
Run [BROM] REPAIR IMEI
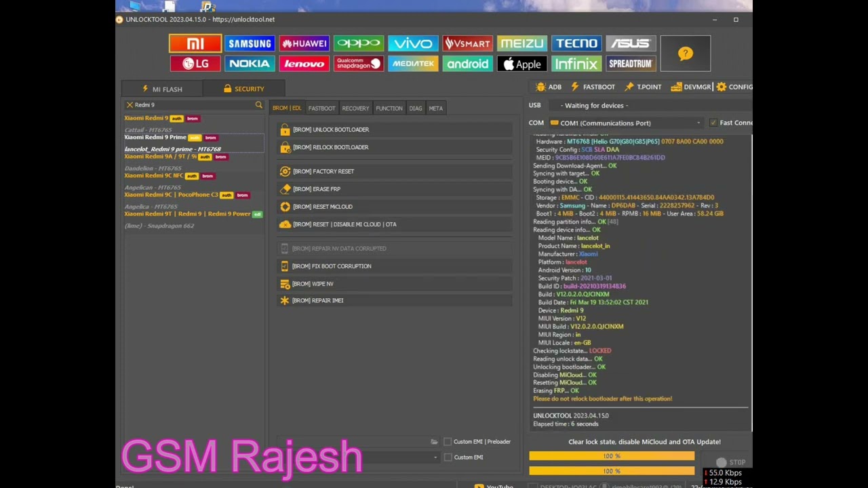pyautogui.click(x=395, y=300)
